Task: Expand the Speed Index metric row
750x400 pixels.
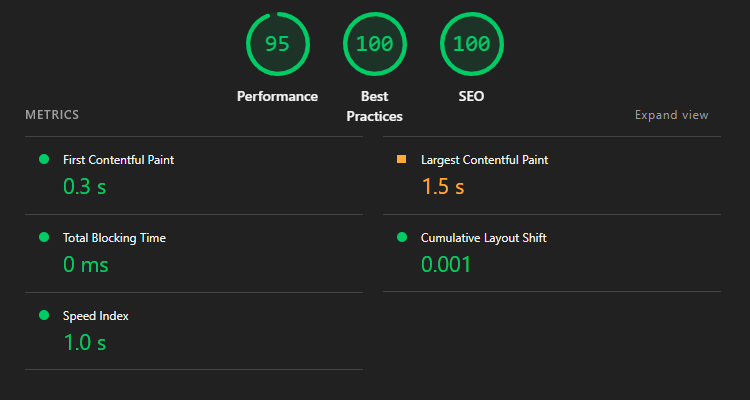Action: coord(194,331)
